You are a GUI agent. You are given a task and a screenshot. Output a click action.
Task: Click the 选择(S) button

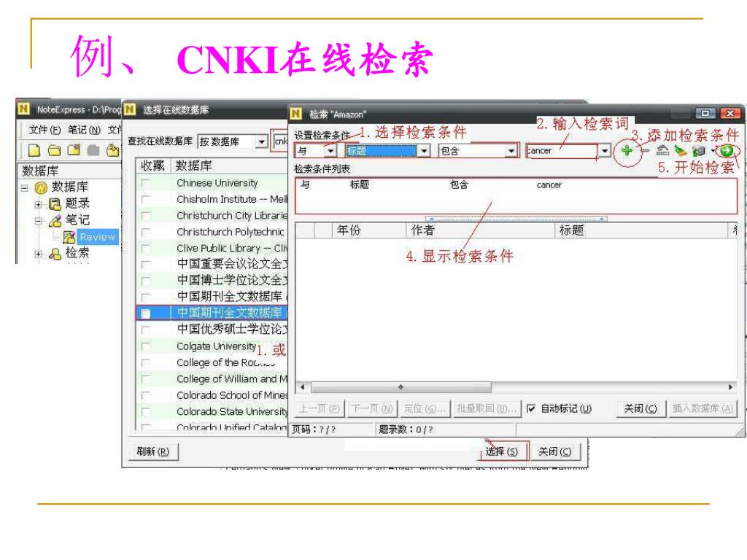[x=502, y=452]
